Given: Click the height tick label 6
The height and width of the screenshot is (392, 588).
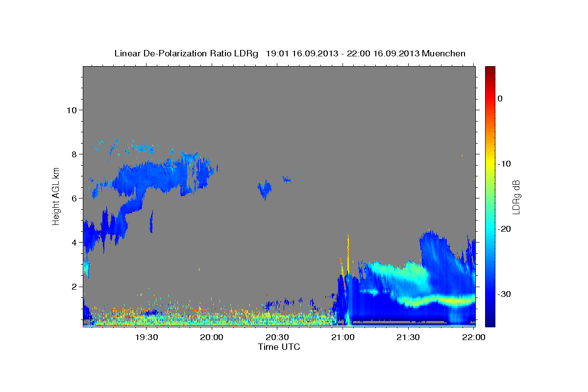Looking at the screenshot, I should [73, 198].
